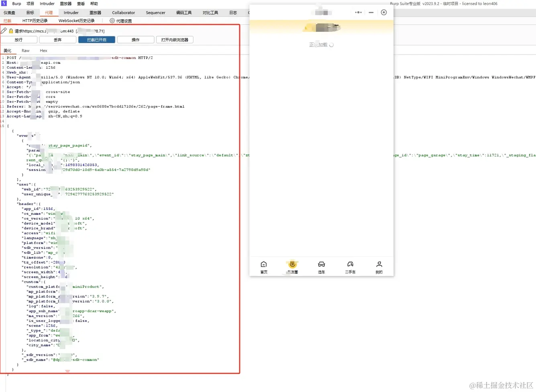Select the Hex view tab
536x392 pixels.
(43, 51)
